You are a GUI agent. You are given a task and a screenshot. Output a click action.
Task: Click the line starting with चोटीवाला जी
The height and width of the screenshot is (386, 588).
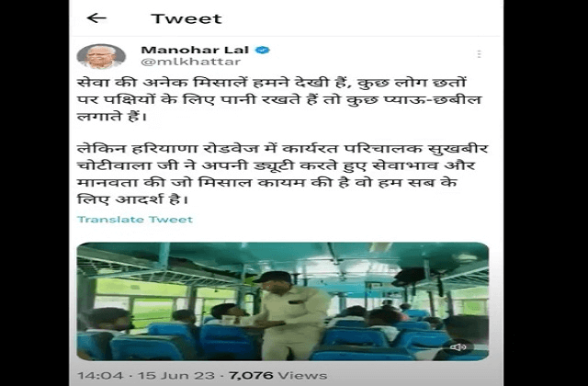coord(277,165)
